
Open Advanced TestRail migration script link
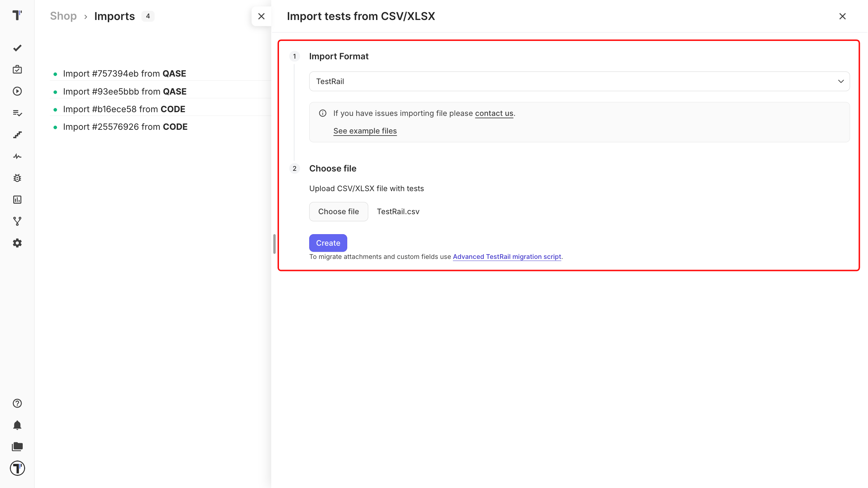click(507, 257)
